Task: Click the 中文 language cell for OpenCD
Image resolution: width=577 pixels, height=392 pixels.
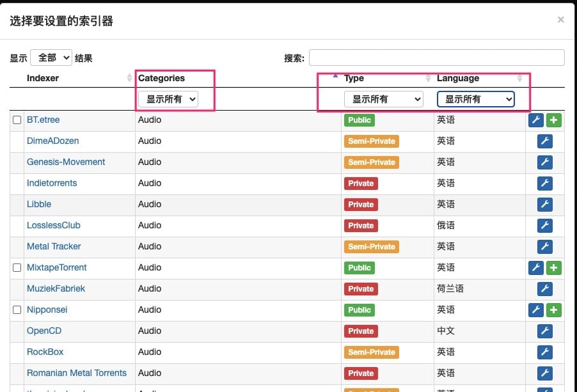Action: coord(446,331)
